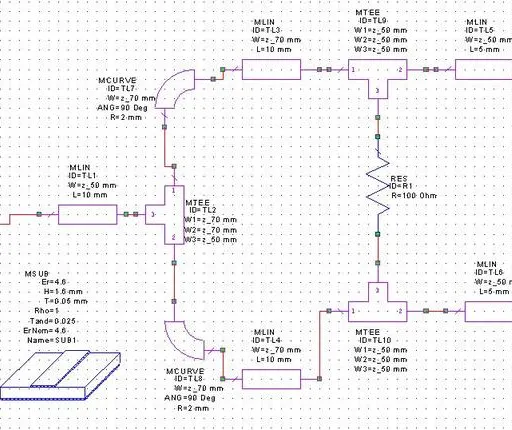Select the MTEE TL10 tee junction symbol
The image size is (512, 430).
click(378, 302)
